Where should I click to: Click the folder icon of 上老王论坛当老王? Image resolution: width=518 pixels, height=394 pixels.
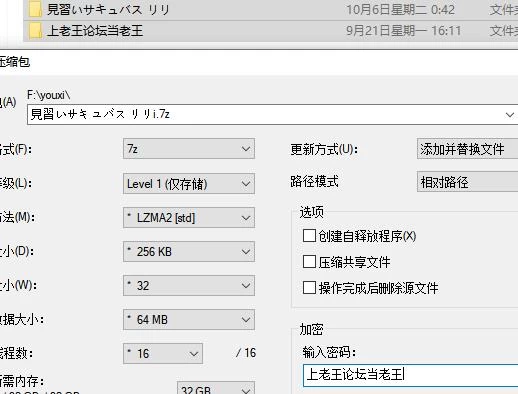click(35, 31)
